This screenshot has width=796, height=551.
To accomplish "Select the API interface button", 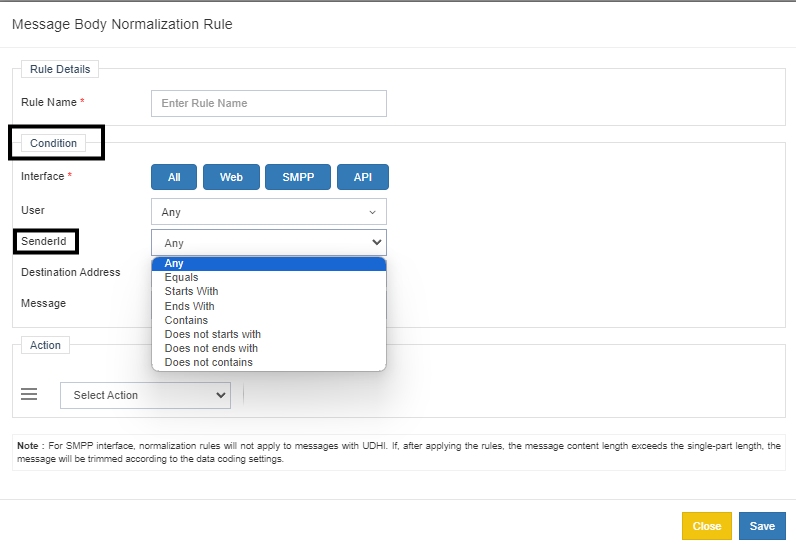I will [362, 177].
